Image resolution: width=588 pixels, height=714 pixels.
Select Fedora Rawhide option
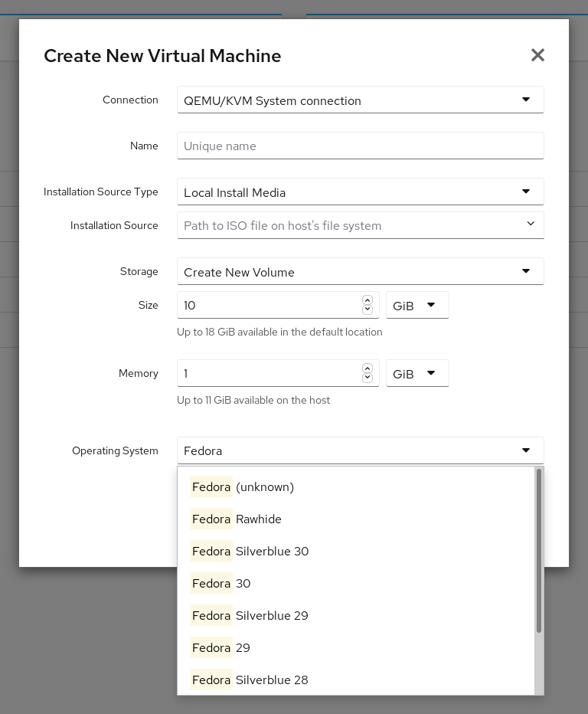point(237,519)
